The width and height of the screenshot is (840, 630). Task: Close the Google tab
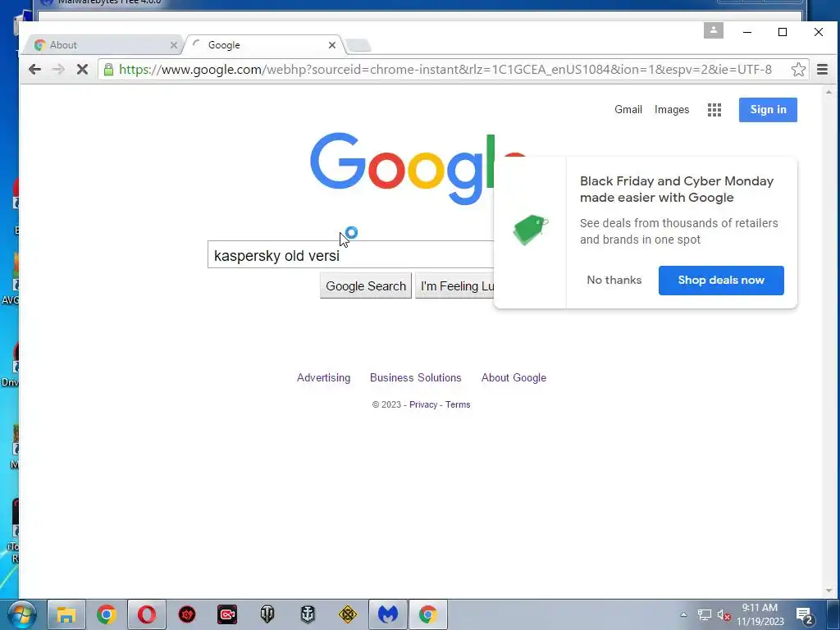[x=332, y=45]
